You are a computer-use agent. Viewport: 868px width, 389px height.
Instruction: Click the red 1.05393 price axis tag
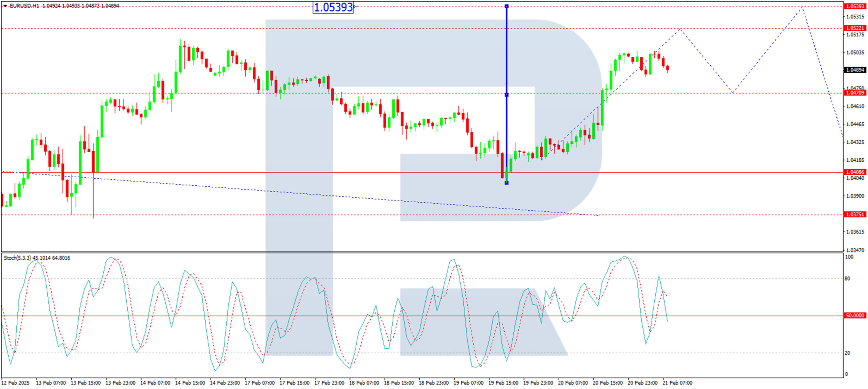pyautogui.click(x=855, y=6)
